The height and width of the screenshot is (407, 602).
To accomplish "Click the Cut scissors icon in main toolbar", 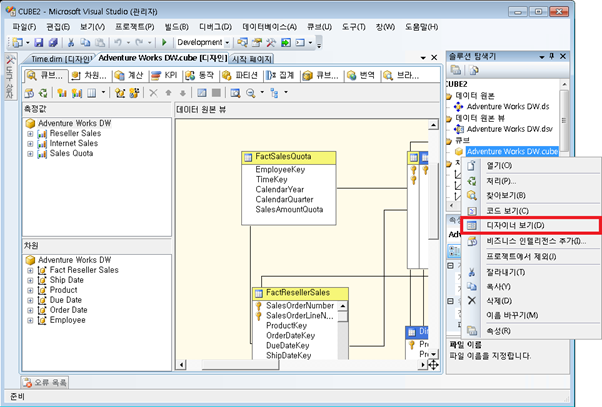I will [x=71, y=42].
